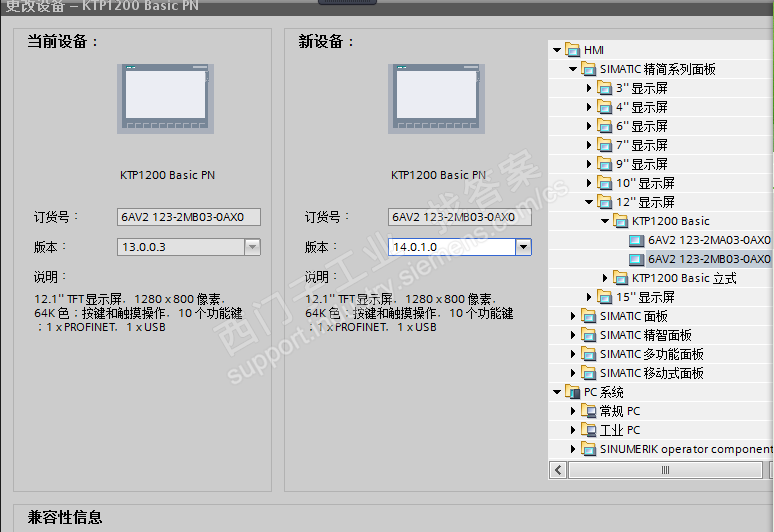Click the horizontal scrollbar thumb of tree
Image resolution: width=774 pixels, height=532 pixels.
click(665, 470)
